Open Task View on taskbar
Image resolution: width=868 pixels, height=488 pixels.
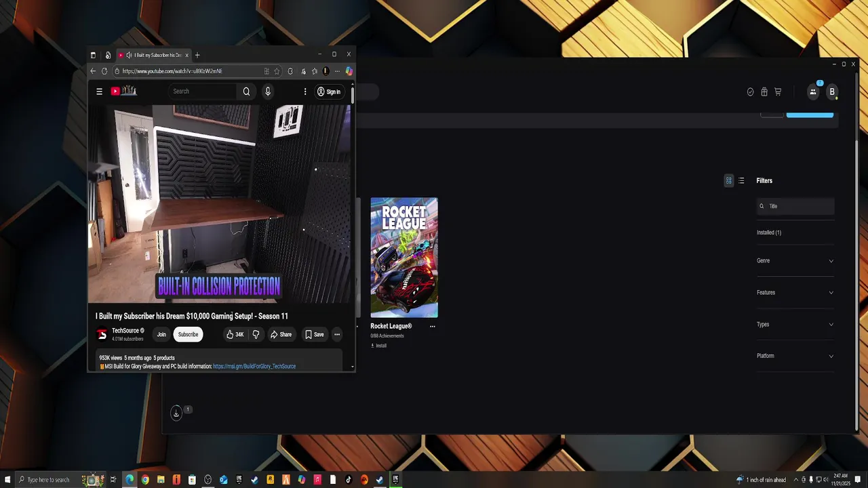tap(113, 480)
